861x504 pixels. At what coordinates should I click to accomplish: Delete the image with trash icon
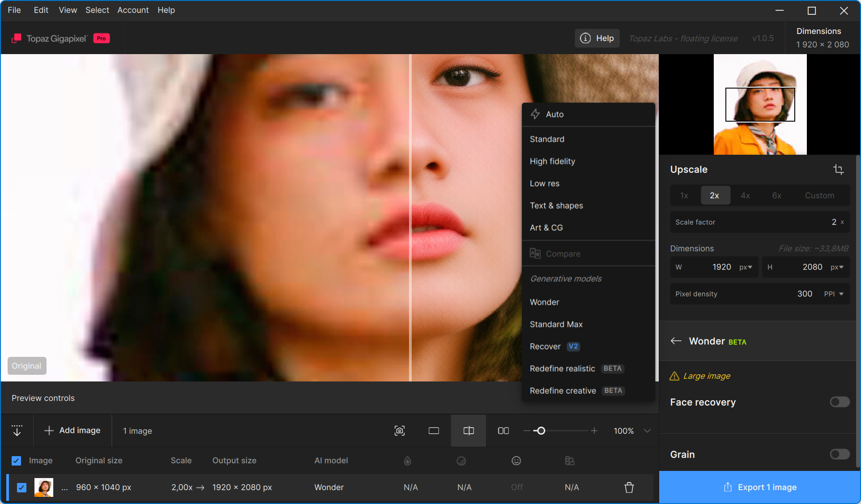click(x=629, y=487)
